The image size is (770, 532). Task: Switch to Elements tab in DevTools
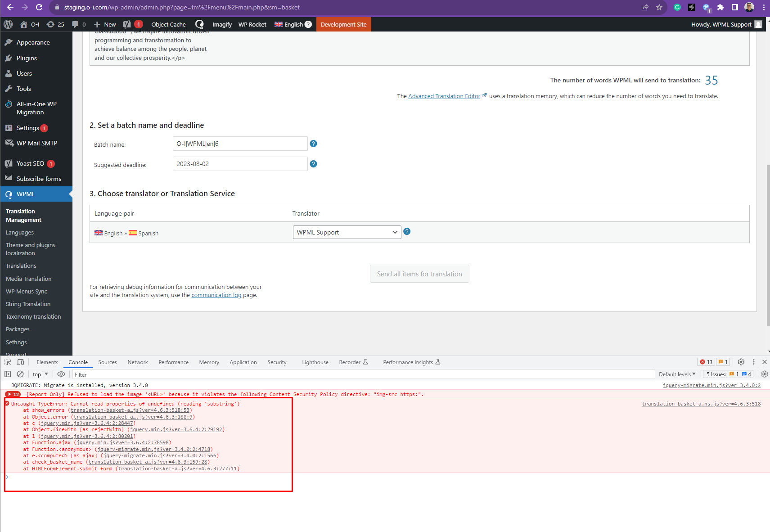coord(47,362)
